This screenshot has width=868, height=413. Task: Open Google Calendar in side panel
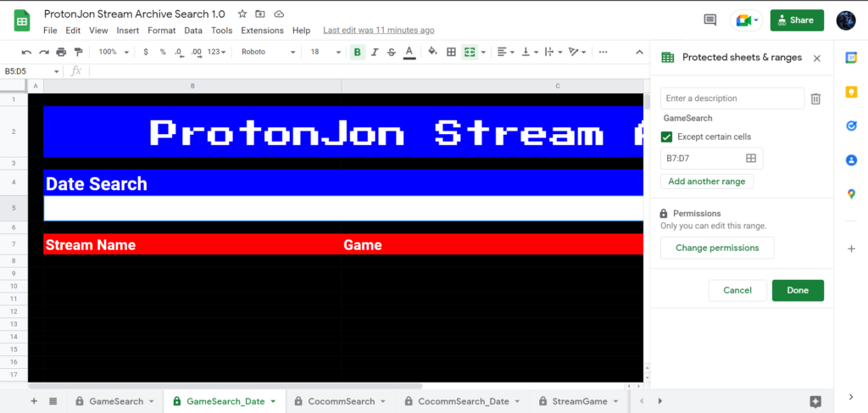coord(851,58)
